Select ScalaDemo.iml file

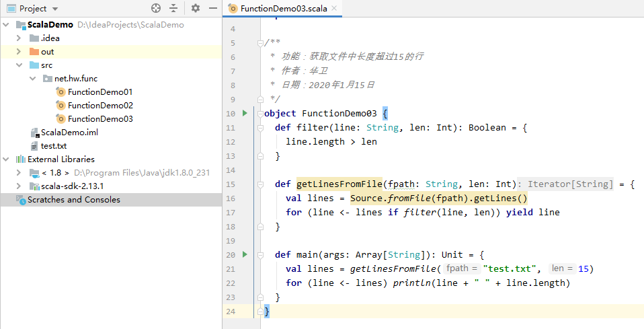coord(69,133)
